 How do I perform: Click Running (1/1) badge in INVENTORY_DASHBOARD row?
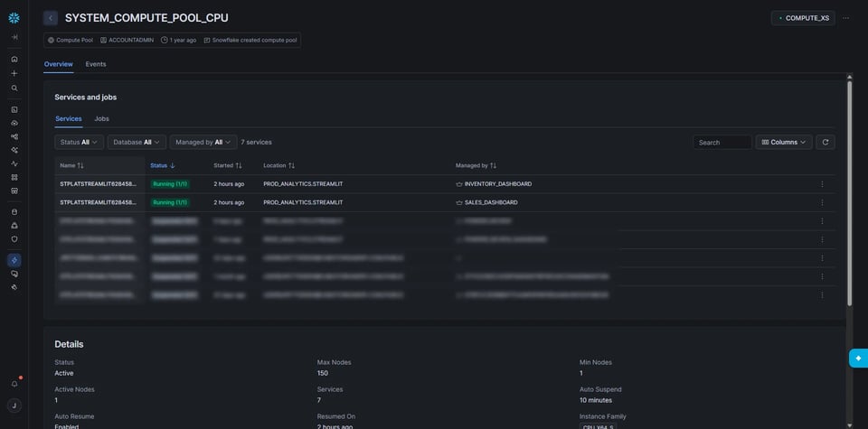point(170,184)
